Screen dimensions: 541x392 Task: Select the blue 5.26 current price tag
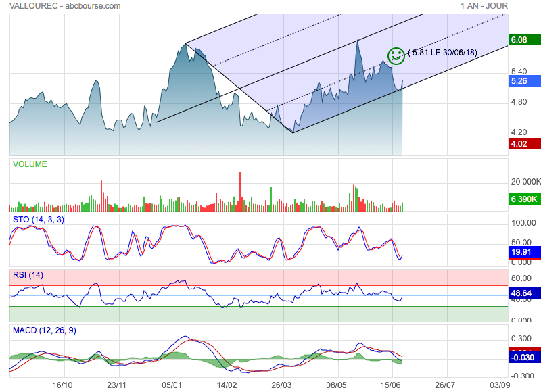click(525, 81)
